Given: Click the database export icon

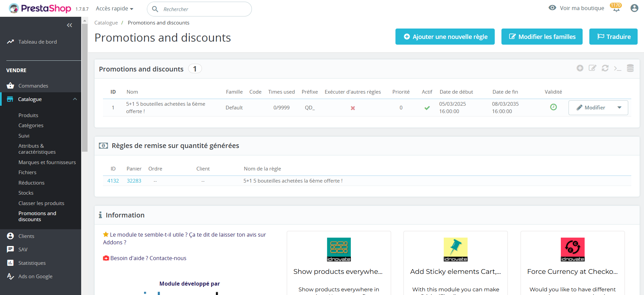Looking at the screenshot, I should tap(630, 68).
